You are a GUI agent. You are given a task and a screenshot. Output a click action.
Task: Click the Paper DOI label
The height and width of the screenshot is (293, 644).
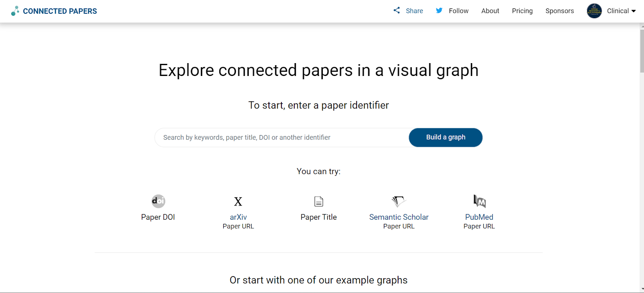pyautogui.click(x=158, y=217)
